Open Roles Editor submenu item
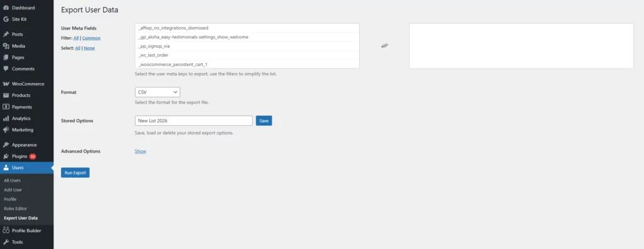The image size is (644, 249). [x=15, y=209]
